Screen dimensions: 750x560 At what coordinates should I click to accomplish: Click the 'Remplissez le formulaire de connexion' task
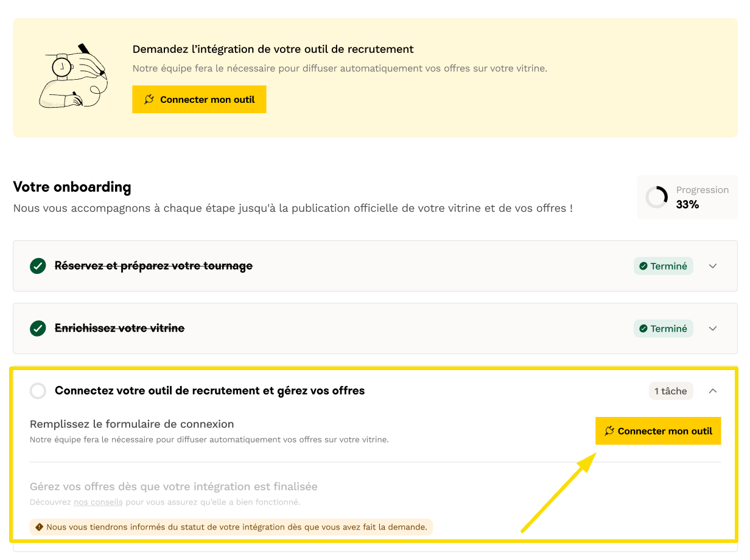pyautogui.click(x=131, y=424)
